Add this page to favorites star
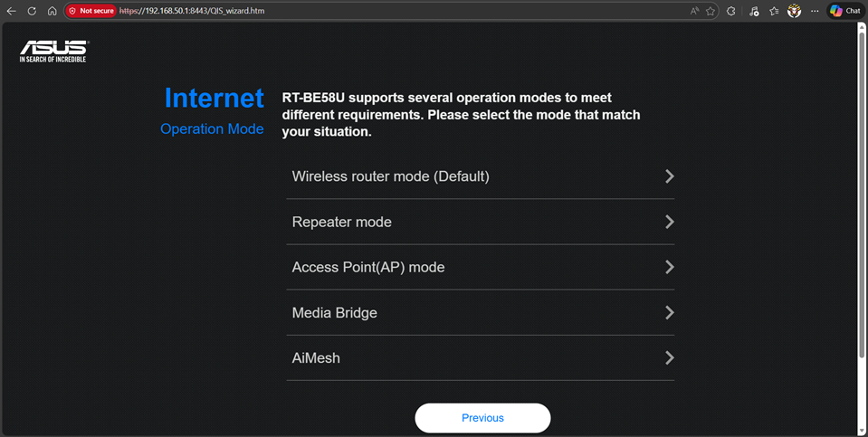The image size is (868, 437). coord(711,11)
